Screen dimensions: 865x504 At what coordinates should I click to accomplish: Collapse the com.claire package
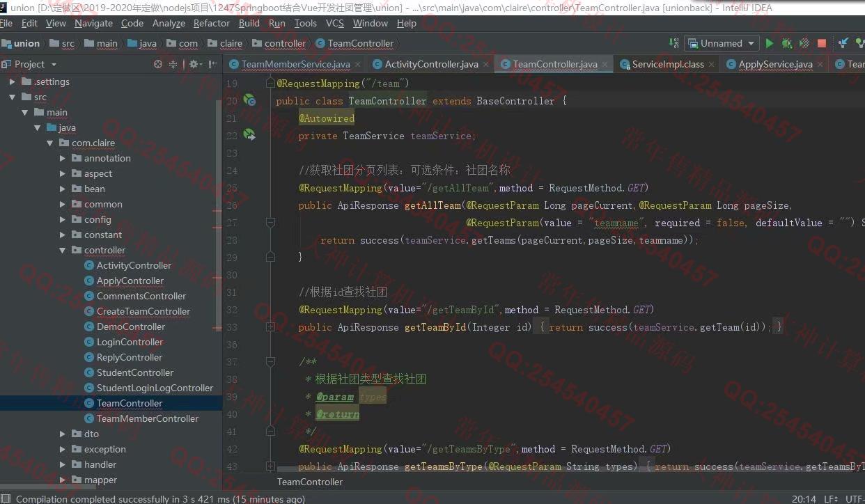coord(50,143)
